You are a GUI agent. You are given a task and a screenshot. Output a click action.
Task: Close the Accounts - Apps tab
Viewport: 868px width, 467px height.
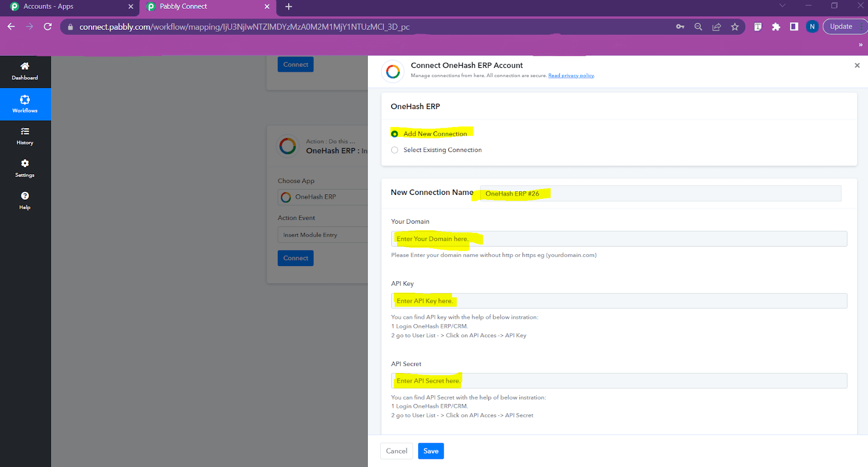click(x=131, y=7)
